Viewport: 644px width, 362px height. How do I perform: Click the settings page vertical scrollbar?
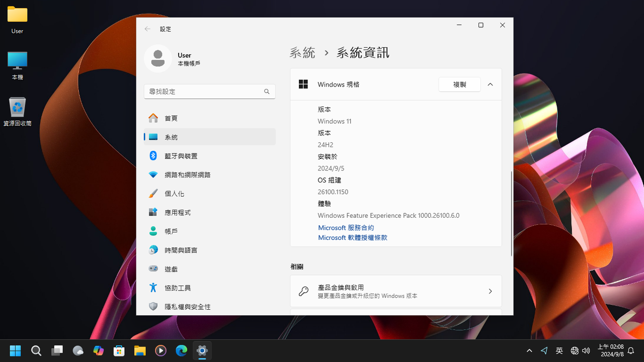point(512,213)
